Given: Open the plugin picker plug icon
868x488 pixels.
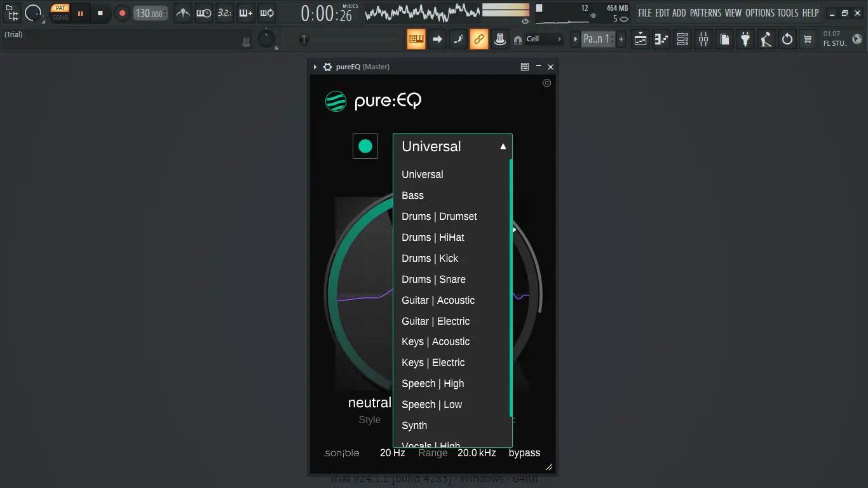Looking at the screenshot, I should tap(745, 39).
